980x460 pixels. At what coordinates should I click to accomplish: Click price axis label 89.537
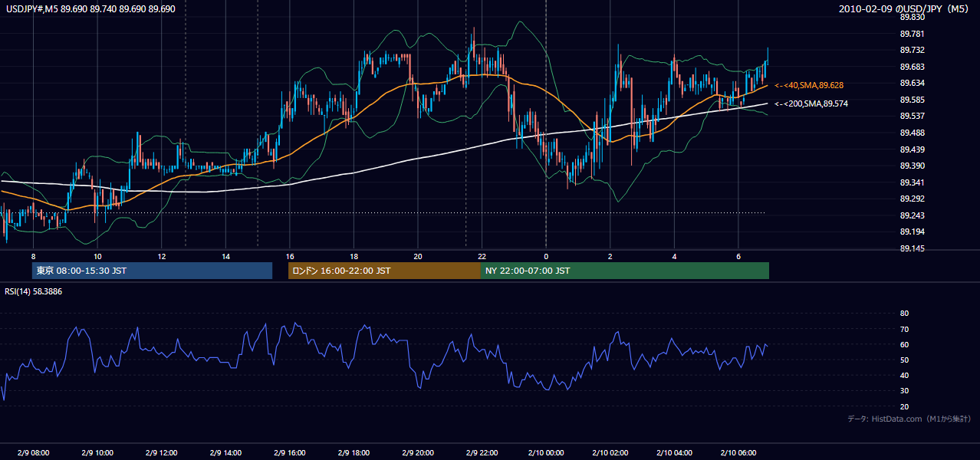pos(913,116)
